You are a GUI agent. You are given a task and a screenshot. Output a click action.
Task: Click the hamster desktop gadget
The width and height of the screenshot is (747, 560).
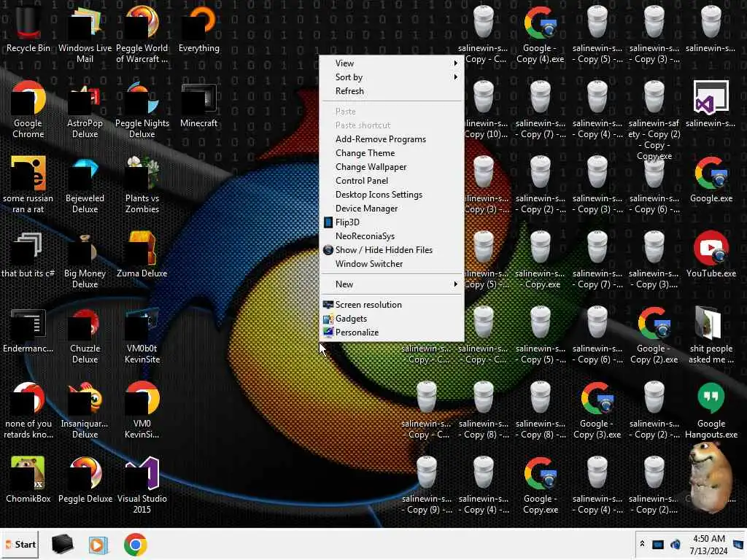point(712,477)
